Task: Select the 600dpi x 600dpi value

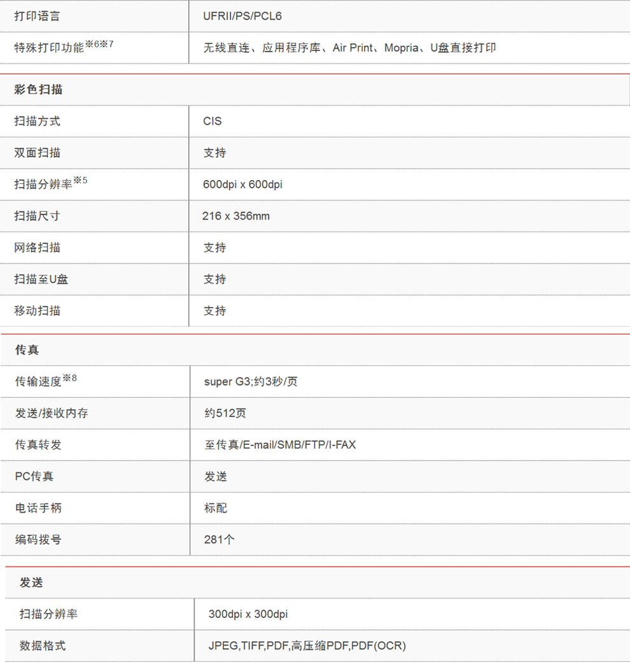Action: 242,185
